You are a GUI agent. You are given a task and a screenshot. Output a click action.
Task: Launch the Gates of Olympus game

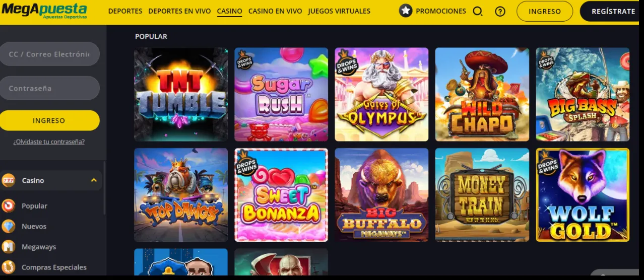(381, 94)
